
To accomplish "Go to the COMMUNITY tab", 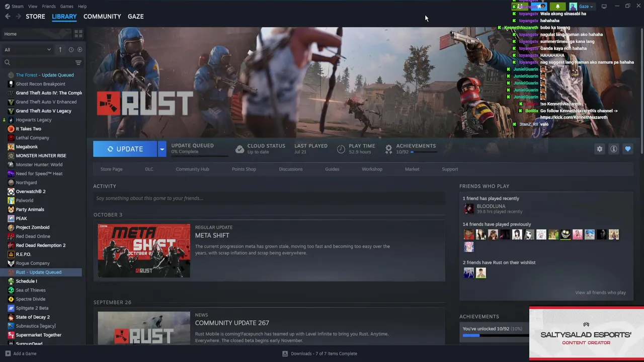I will tap(102, 17).
